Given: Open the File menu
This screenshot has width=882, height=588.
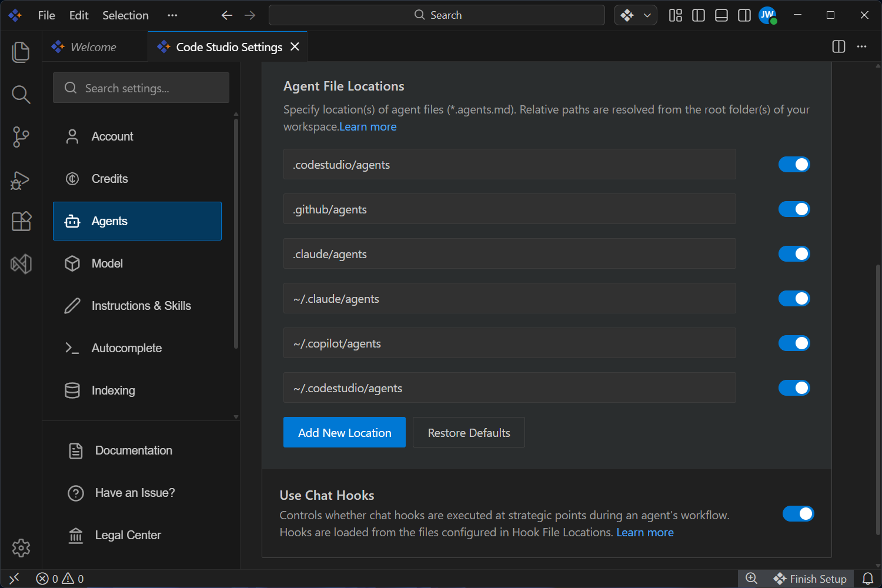Looking at the screenshot, I should click(x=46, y=15).
